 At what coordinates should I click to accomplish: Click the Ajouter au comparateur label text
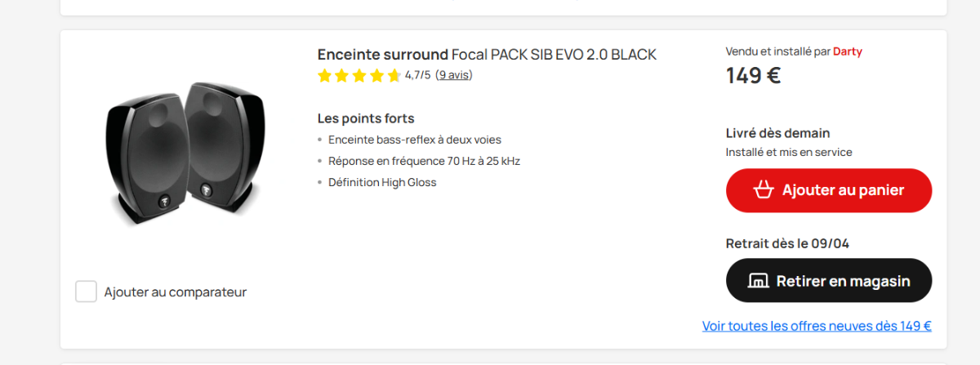click(x=175, y=292)
